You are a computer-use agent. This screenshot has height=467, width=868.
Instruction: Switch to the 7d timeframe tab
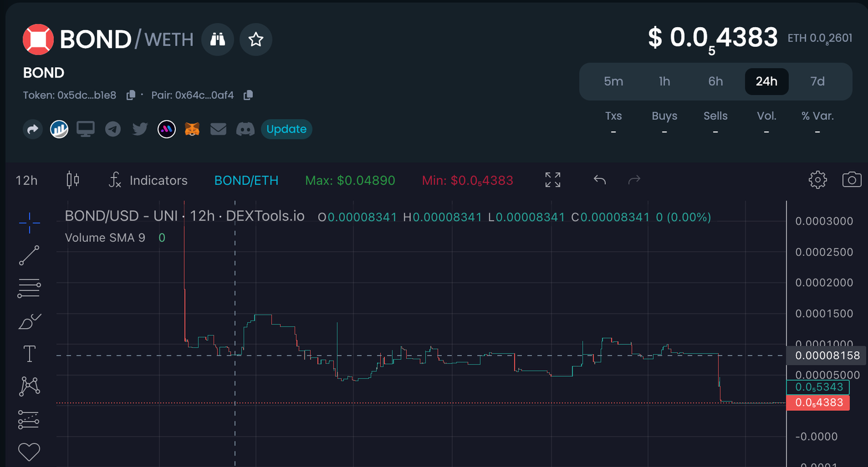coord(817,82)
